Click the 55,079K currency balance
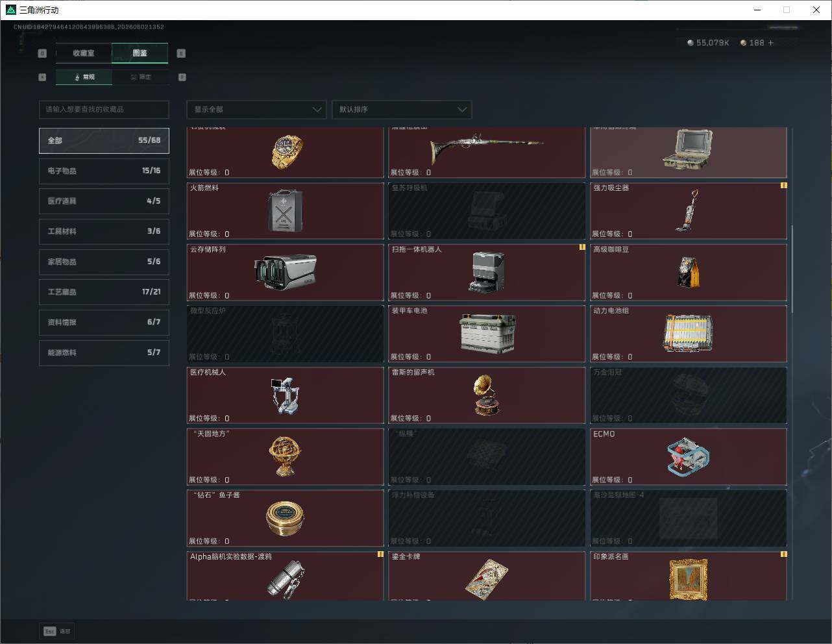The height and width of the screenshot is (644, 832). click(x=708, y=43)
